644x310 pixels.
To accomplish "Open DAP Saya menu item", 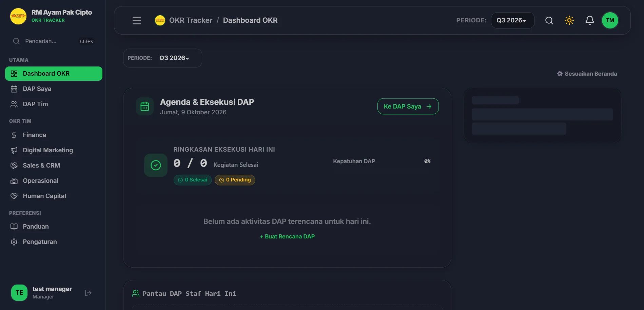I will 54,89.
